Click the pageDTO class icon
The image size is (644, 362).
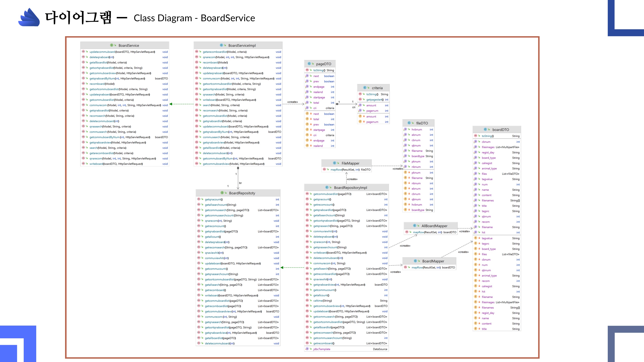pyautogui.click(x=309, y=64)
